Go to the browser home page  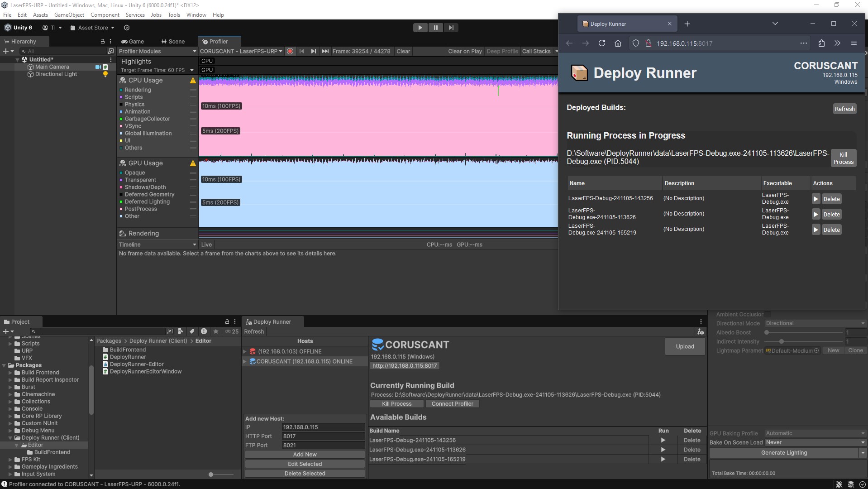pyautogui.click(x=618, y=43)
